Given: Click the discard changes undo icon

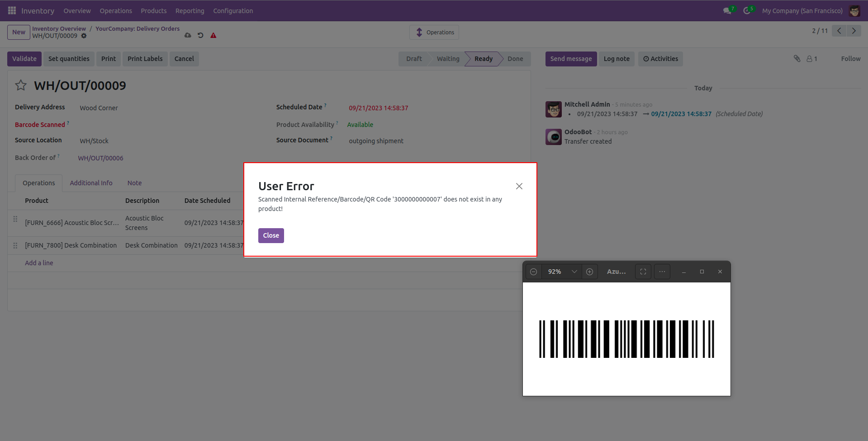Looking at the screenshot, I should pyautogui.click(x=200, y=35).
